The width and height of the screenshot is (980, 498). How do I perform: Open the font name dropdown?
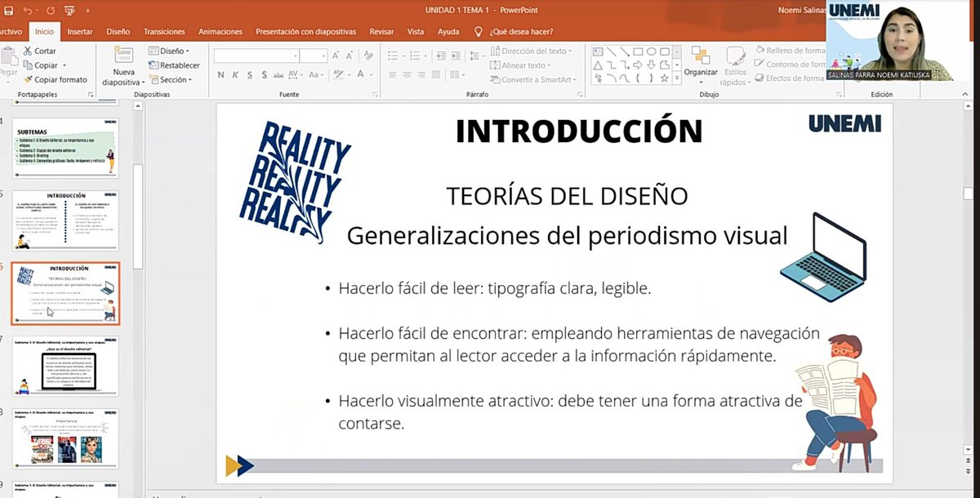tap(295, 56)
